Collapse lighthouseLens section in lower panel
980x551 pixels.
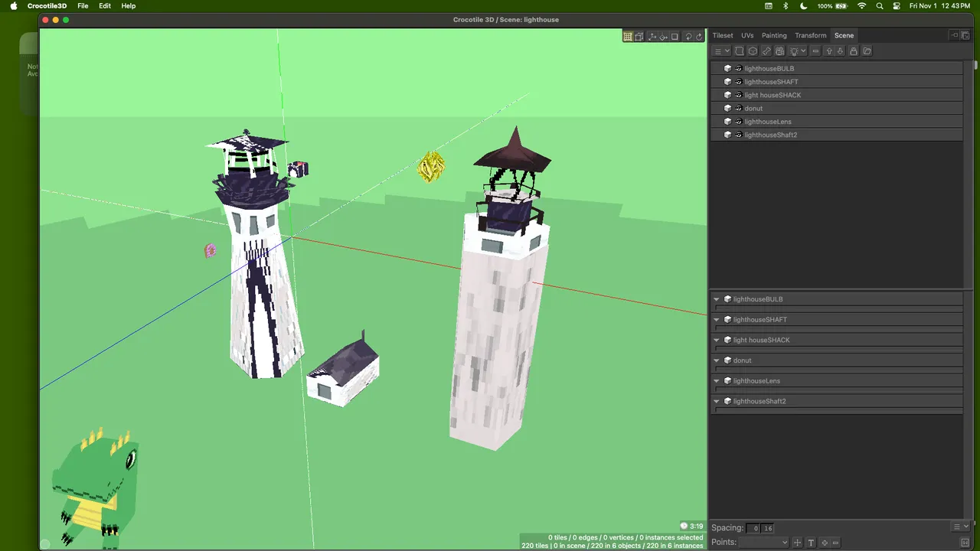coord(717,380)
